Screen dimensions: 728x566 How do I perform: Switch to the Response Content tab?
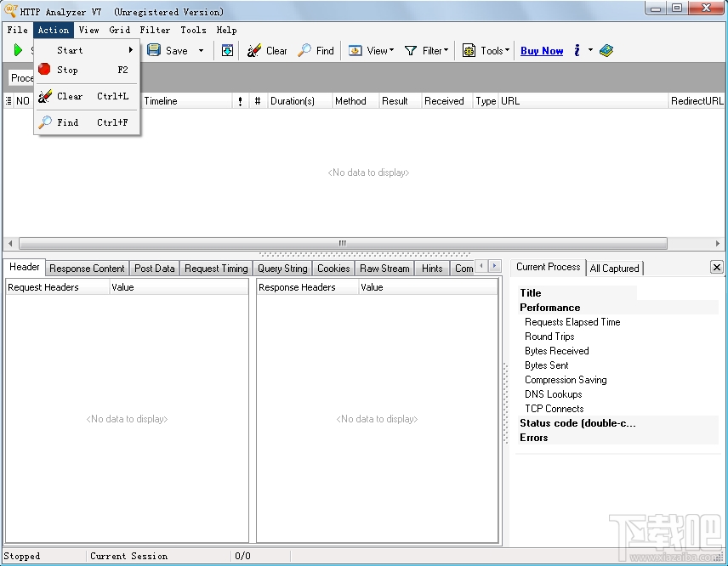[87, 268]
